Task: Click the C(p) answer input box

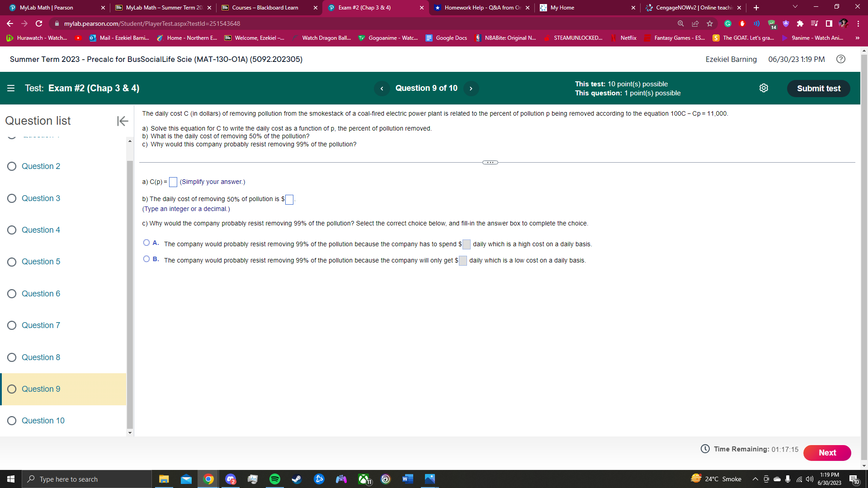Action: tap(173, 182)
